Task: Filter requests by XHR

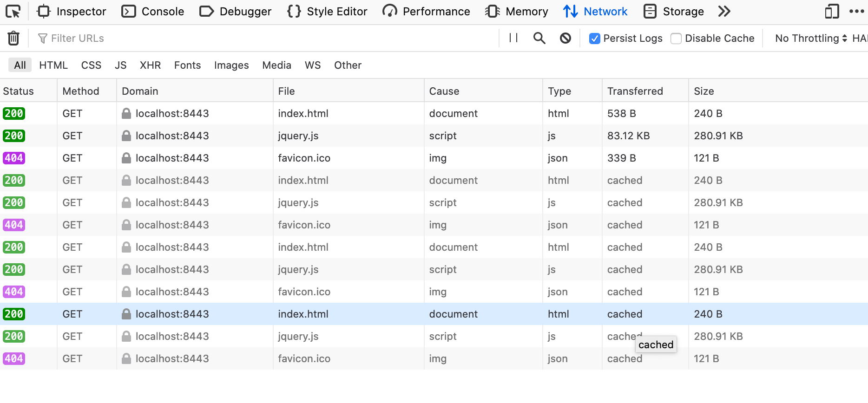Action: [x=150, y=65]
